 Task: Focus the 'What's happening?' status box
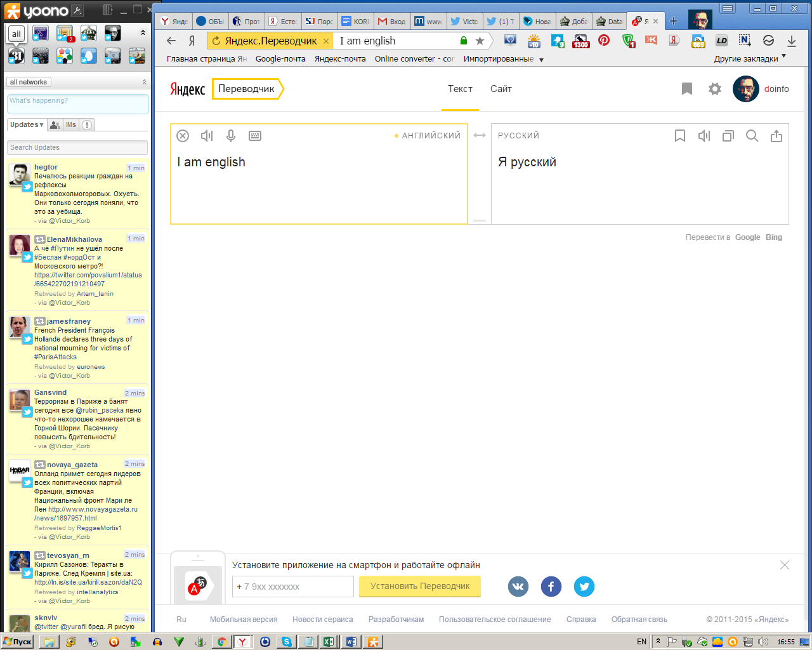(x=78, y=104)
